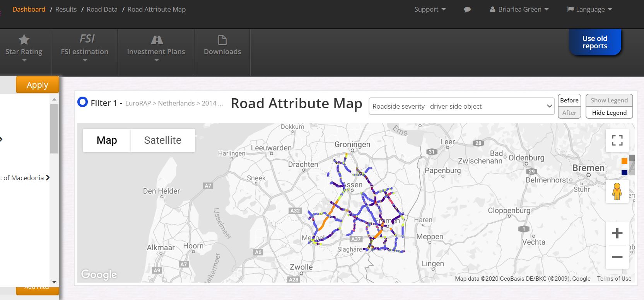Toggle fullscreen map view
This screenshot has width=644, height=300.
(617, 140)
